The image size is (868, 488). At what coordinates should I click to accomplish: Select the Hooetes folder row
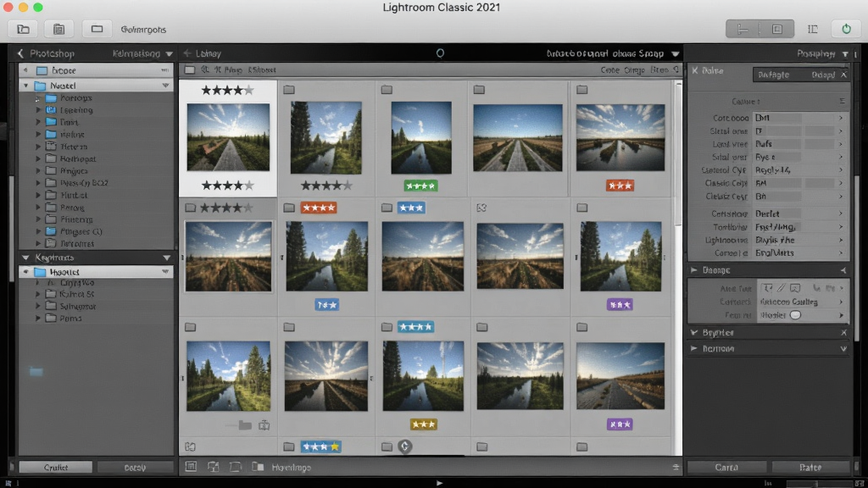pyautogui.click(x=97, y=272)
